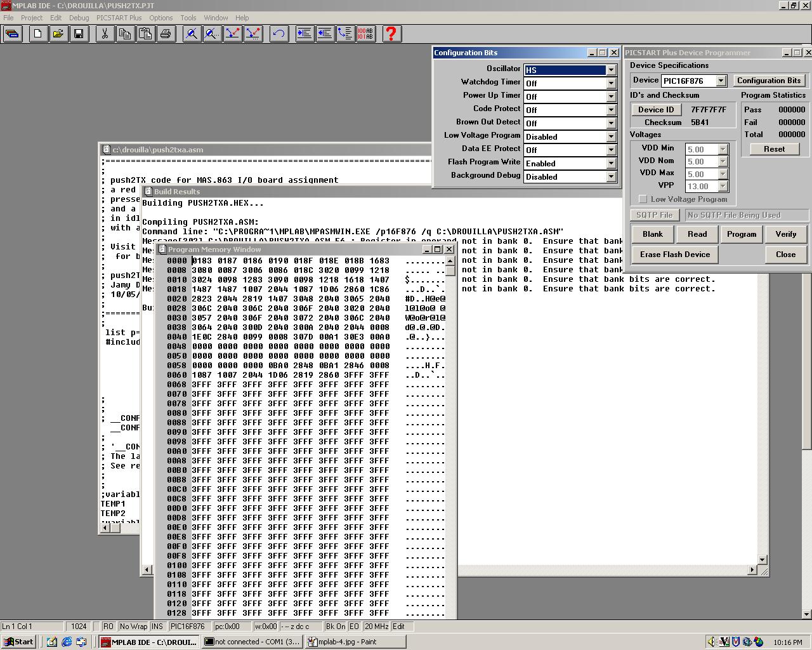Toggle RO read-only status field
Image resolution: width=812 pixels, height=650 pixels.
108,627
